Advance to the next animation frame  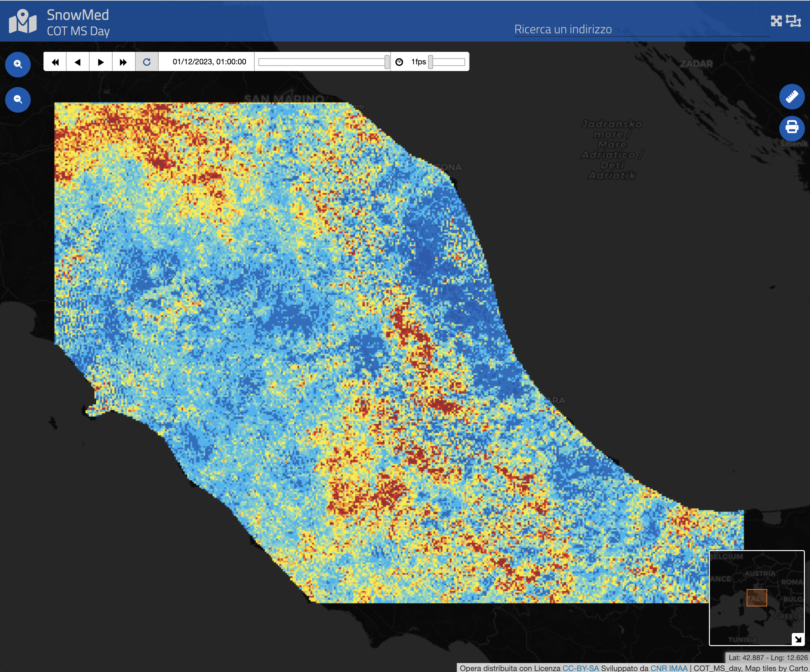[x=100, y=61]
